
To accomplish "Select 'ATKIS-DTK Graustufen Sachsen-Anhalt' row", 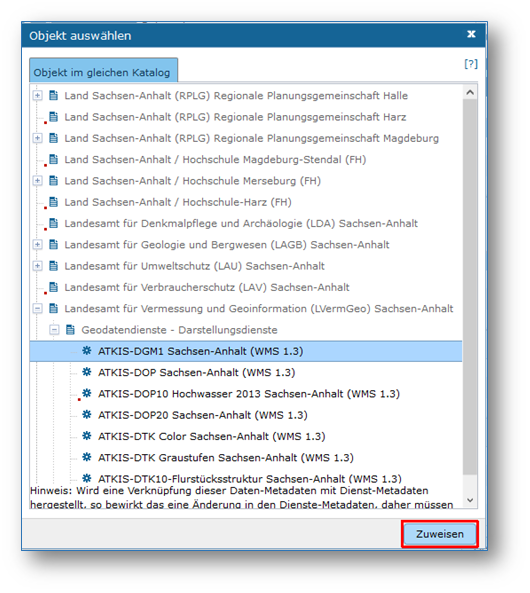I will 246,457.
